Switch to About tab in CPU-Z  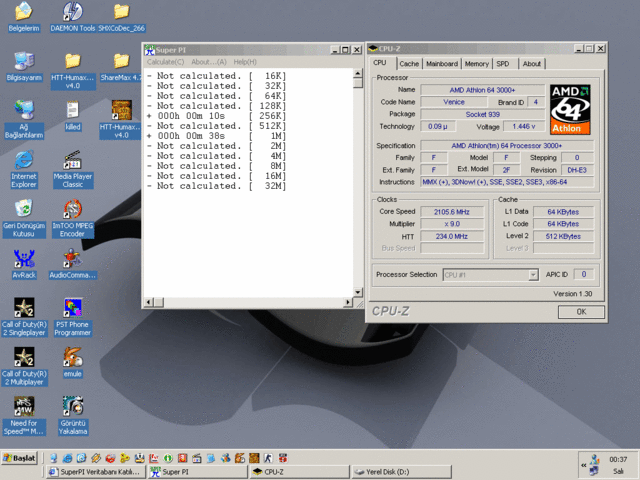pos(531,64)
